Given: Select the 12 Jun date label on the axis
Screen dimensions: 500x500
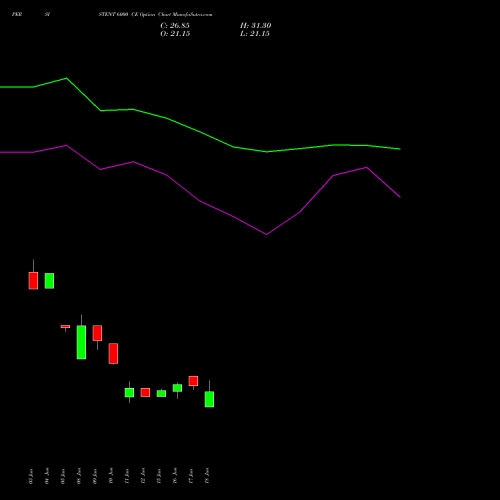Looking at the screenshot, I should [143, 476].
